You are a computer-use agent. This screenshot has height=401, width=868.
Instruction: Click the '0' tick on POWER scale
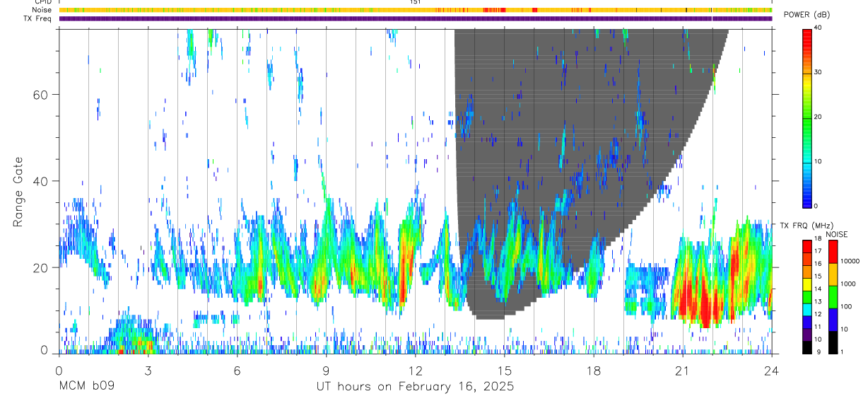[816, 206]
